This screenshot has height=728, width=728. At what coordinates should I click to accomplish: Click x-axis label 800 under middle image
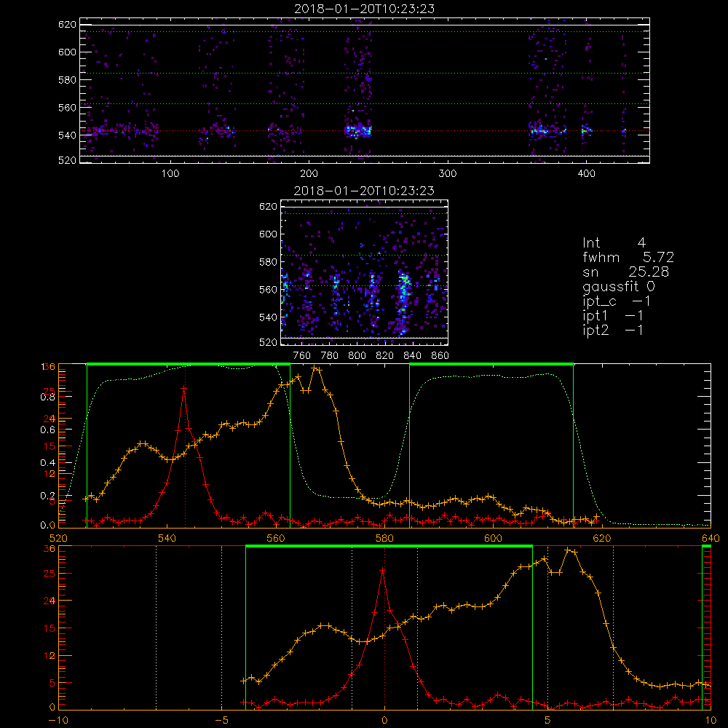click(357, 356)
